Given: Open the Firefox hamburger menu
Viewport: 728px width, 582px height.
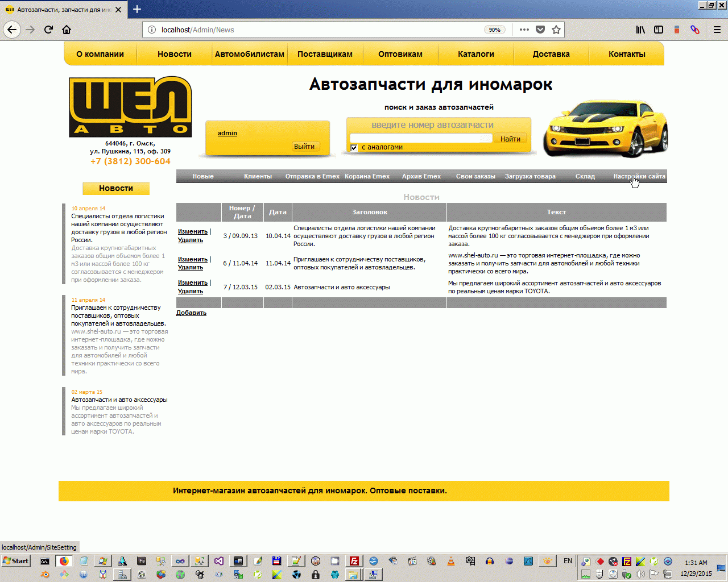Looking at the screenshot, I should point(717,30).
